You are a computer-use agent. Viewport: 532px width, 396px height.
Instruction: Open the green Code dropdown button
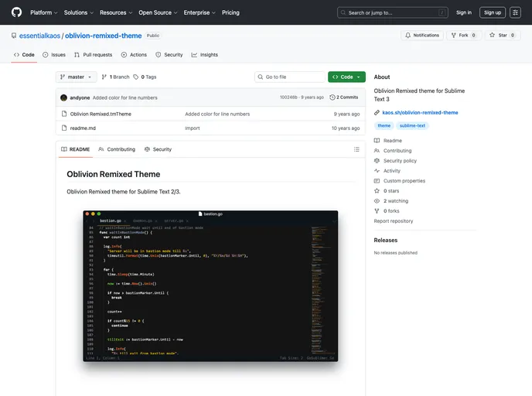tap(346, 77)
